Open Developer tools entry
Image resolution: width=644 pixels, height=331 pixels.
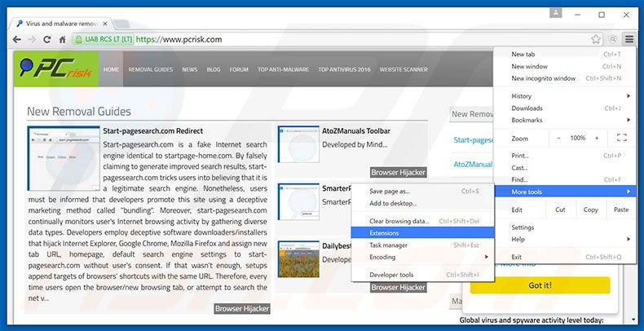(422, 275)
